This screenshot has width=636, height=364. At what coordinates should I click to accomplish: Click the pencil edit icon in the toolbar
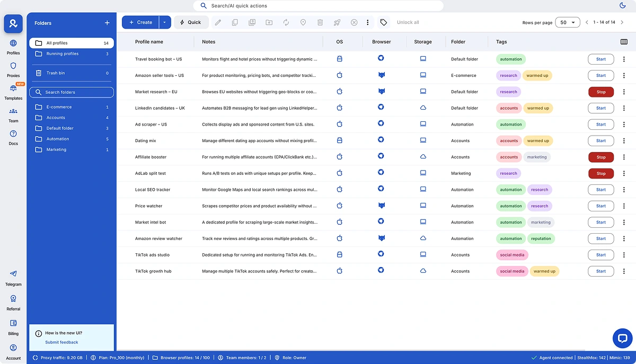[x=218, y=22]
